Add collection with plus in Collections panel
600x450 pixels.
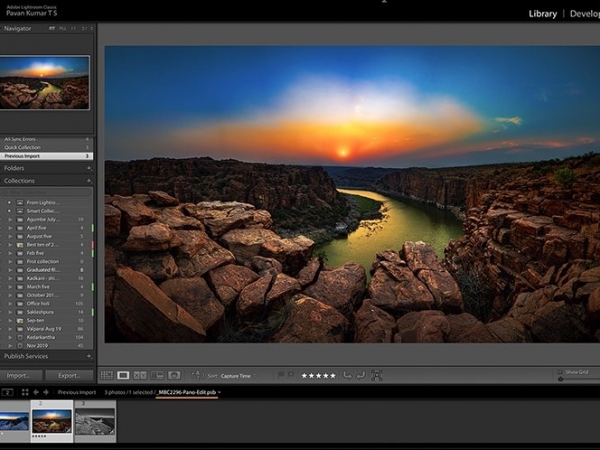pyautogui.click(x=89, y=181)
